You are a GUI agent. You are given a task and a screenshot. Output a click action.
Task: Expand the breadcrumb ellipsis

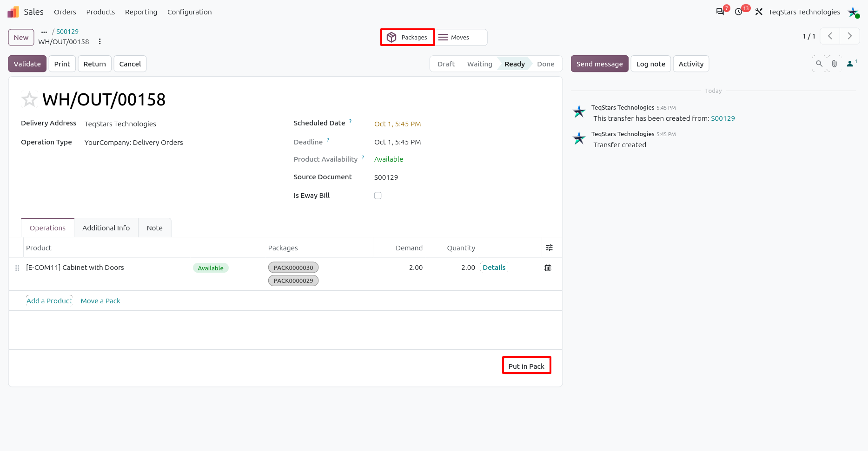coord(44,32)
